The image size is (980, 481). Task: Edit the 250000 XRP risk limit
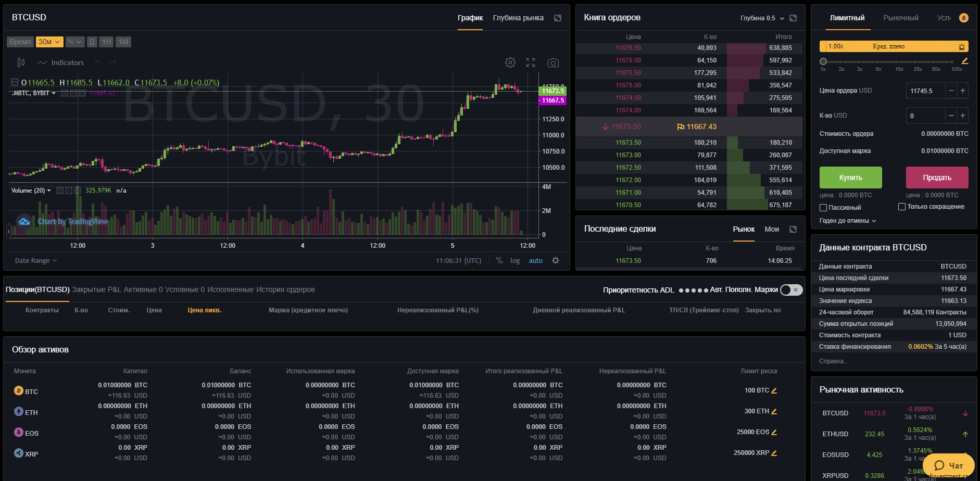click(774, 453)
